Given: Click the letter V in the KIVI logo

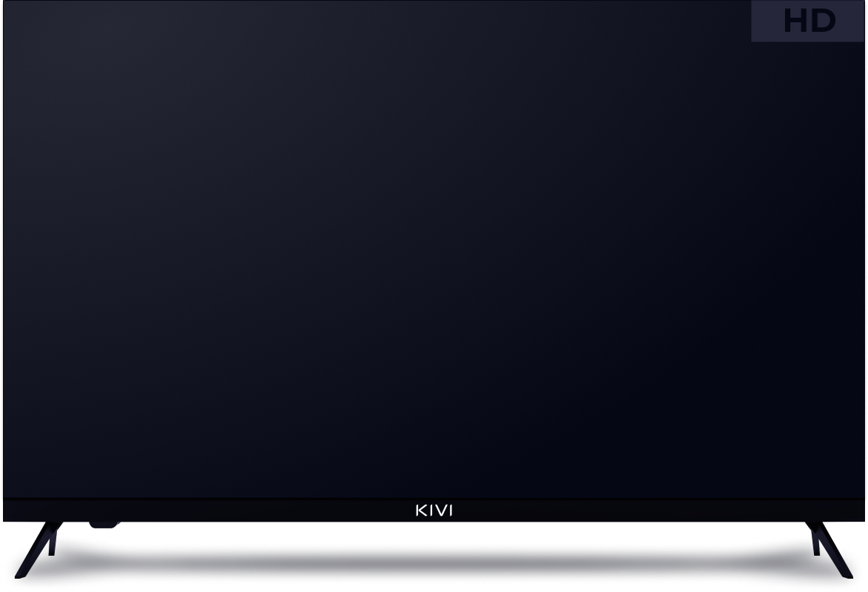Looking at the screenshot, I should coord(439,511).
